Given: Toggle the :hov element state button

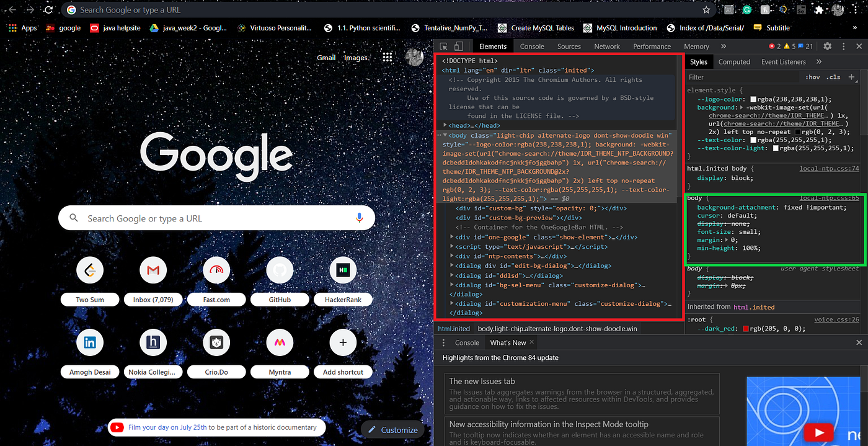Looking at the screenshot, I should (x=812, y=77).
